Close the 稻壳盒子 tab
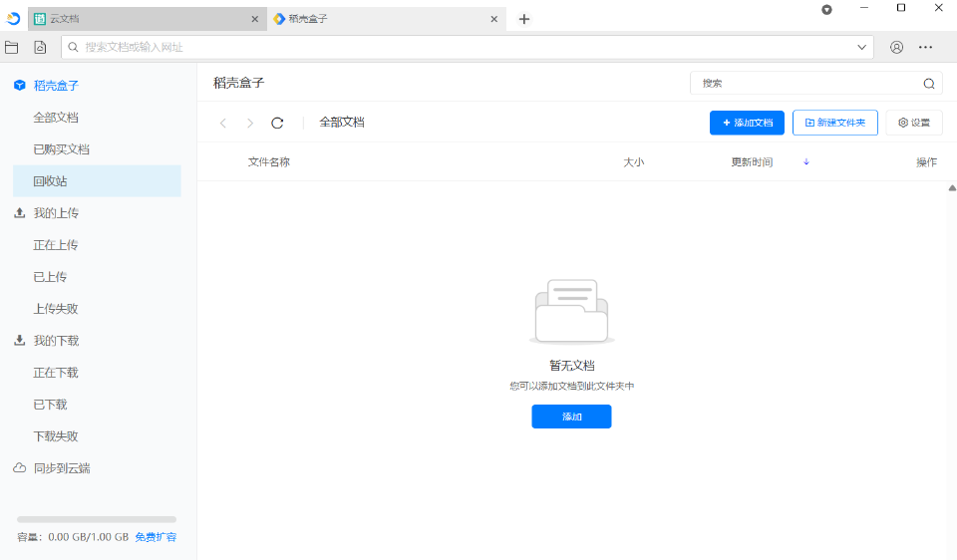Screen dimensions: 957x560 click(494, 19)
